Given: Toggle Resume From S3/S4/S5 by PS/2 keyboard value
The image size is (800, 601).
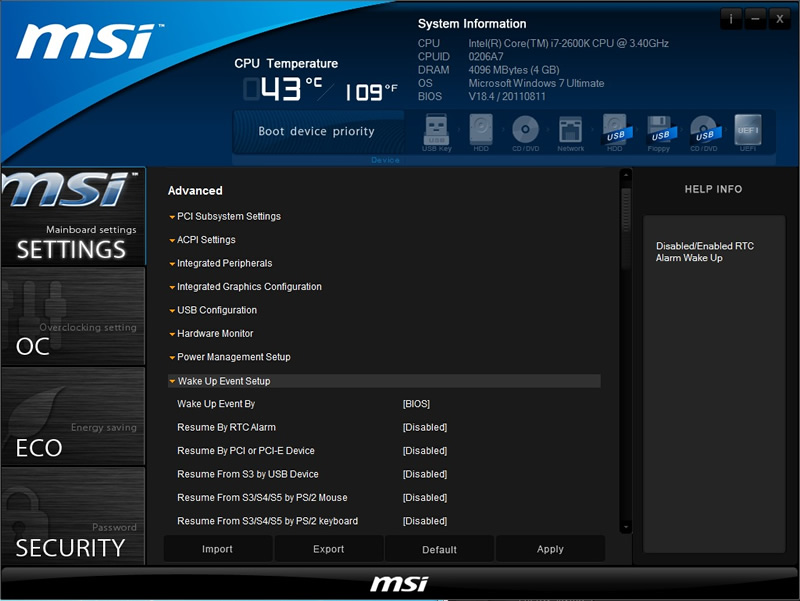Looking at the screenshot, I should [x=425, y=521].
